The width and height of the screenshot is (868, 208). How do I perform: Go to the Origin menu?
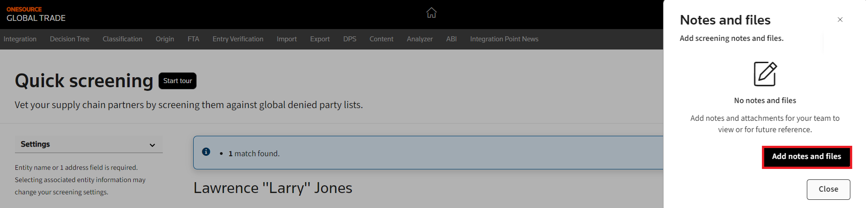(x=165, y=39)
